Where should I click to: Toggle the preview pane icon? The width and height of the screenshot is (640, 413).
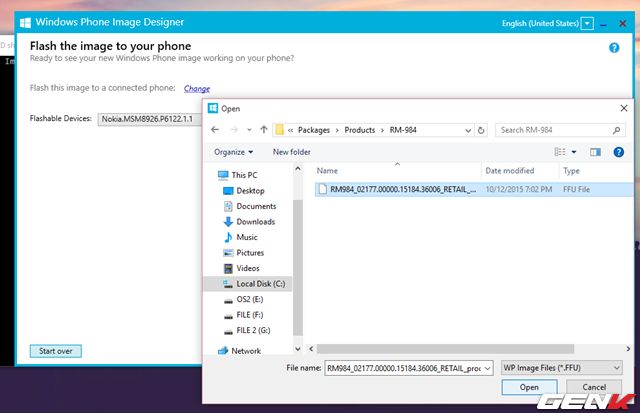tap(595, 152)
